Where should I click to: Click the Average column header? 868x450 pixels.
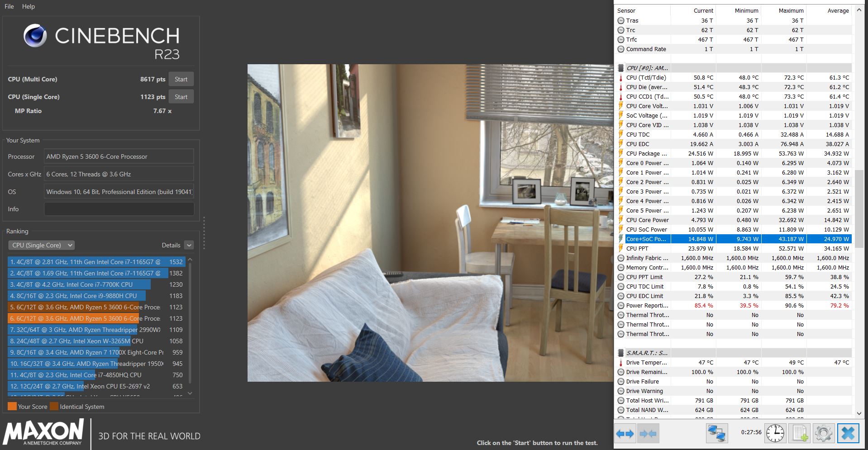click(x=829, y=10)
